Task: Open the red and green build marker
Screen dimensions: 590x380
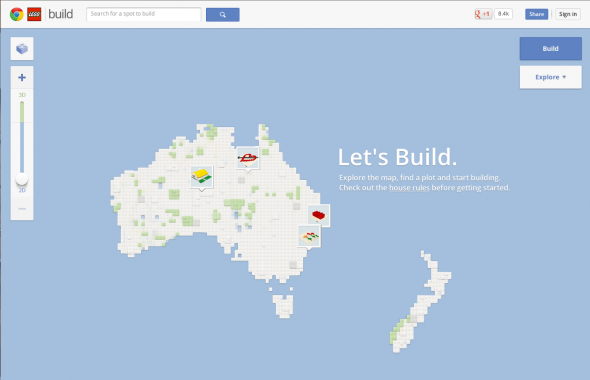Action: (309, 237)
